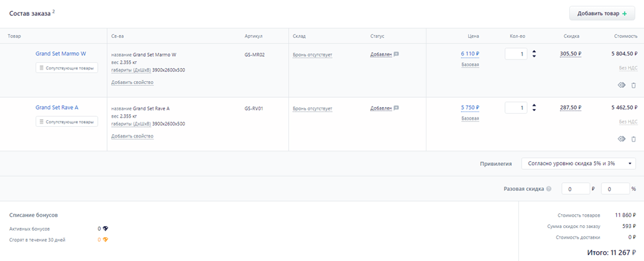The height and width of the screenshot is (261, 644).
Task: Open status comment icon for Marmo W
Action: (x=396, y=54)
